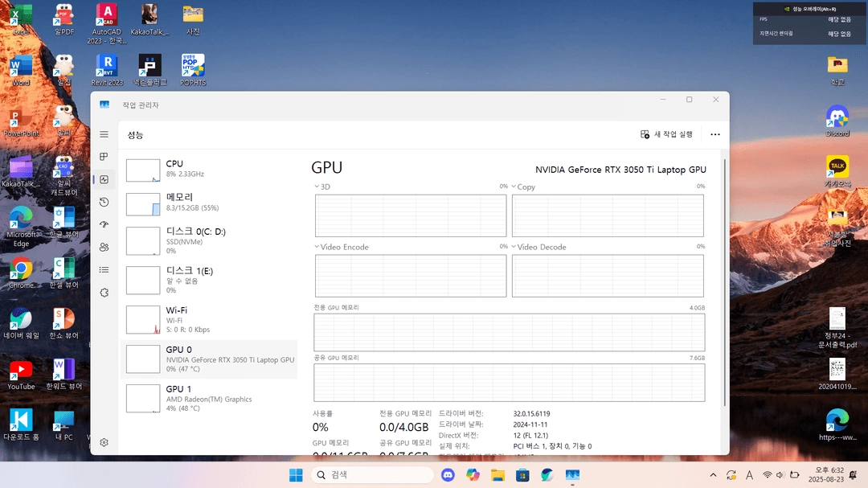Open the Copy engine graph dropdown
This screenshot has height=488, width=868.
pos(523,187)
